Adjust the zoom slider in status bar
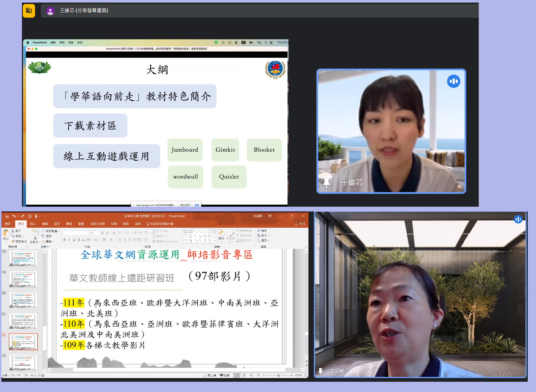Screen dimensions: 536x392 pos(278,375)
